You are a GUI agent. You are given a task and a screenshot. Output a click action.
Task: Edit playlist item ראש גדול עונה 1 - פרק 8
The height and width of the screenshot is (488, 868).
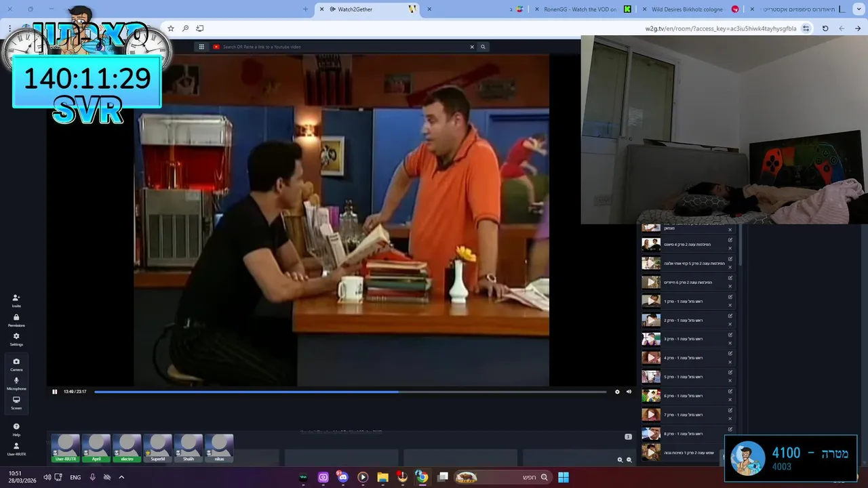point(730,430)
